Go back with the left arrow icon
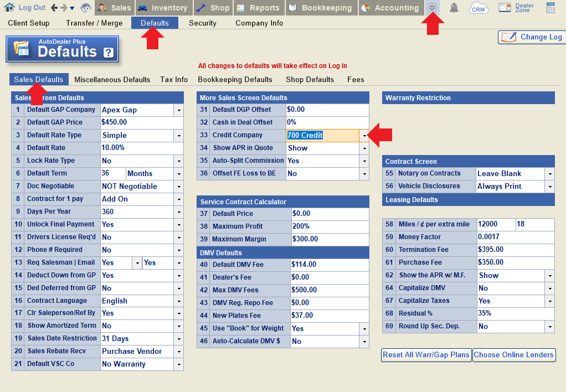Screen dimensions: 566x392 (54, 8)
